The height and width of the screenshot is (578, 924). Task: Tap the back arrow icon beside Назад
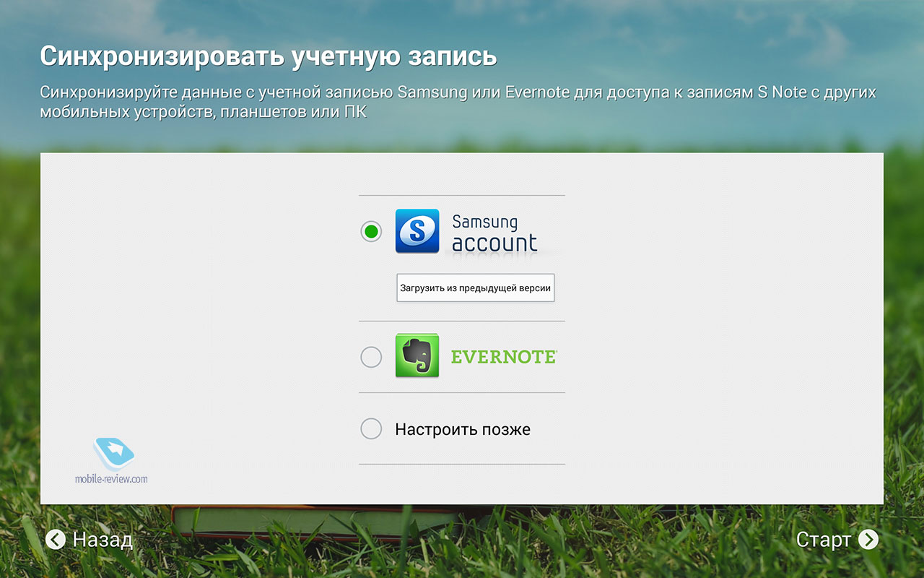pos(56,540)
